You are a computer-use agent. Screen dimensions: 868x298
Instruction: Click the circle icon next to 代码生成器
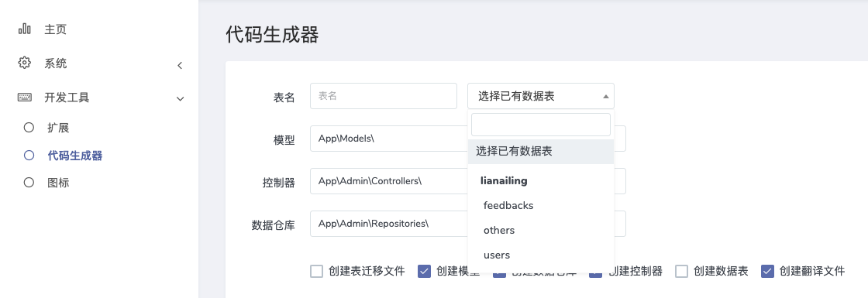[29, 156]
